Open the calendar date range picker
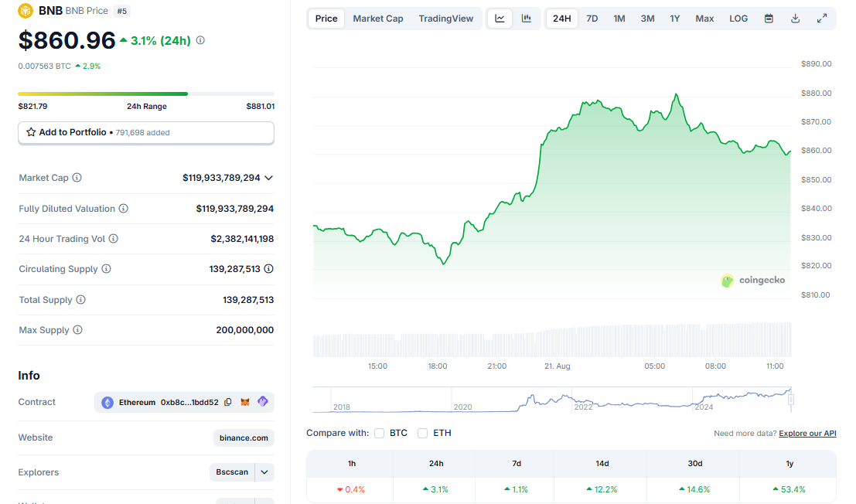The image size is (856, 504). click(769, 19)
